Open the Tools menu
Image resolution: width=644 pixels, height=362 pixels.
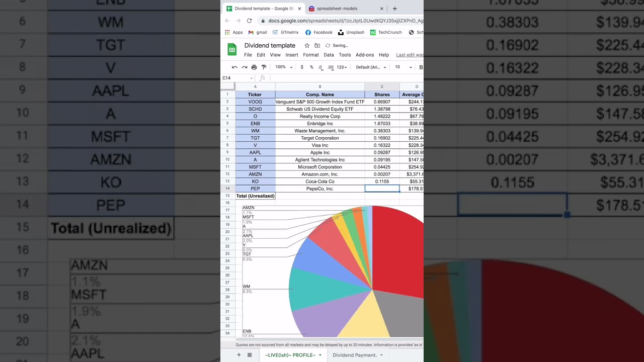coord(345,55)
